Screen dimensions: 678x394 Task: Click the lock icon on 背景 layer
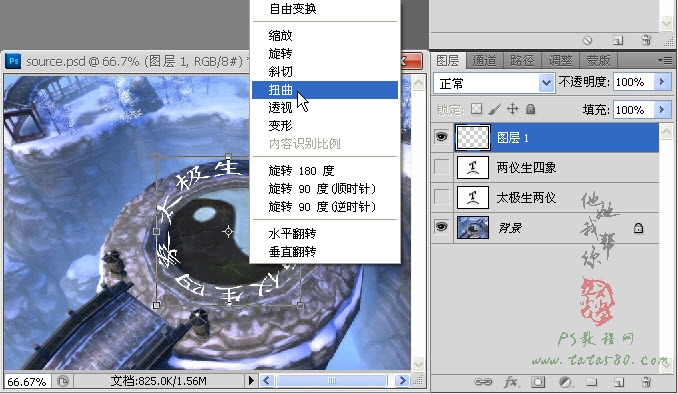pyautogui.click(x=638, y=228)
